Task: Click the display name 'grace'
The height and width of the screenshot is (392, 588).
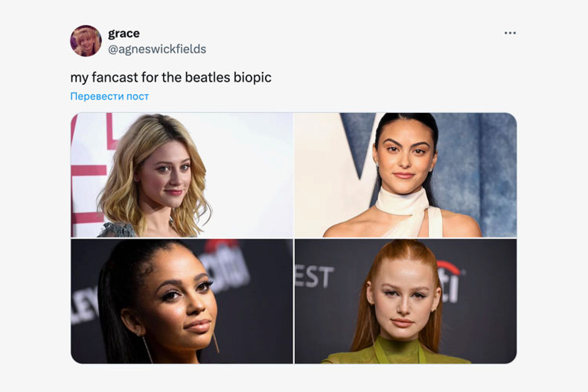Action: click(x=123, y=33)
